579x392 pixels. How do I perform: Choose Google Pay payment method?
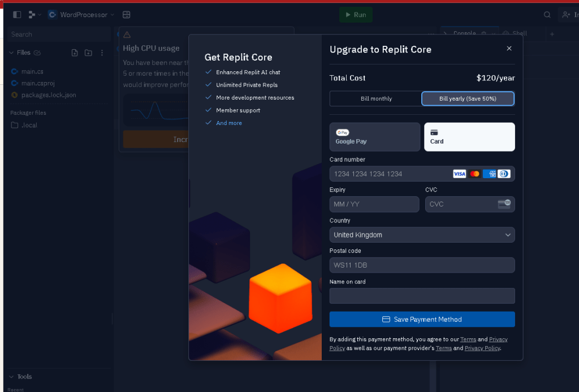375,137
